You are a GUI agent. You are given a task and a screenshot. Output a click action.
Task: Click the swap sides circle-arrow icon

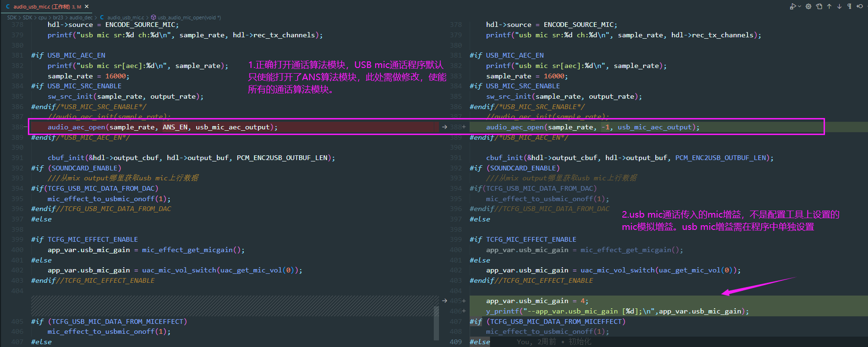(859, 7)
